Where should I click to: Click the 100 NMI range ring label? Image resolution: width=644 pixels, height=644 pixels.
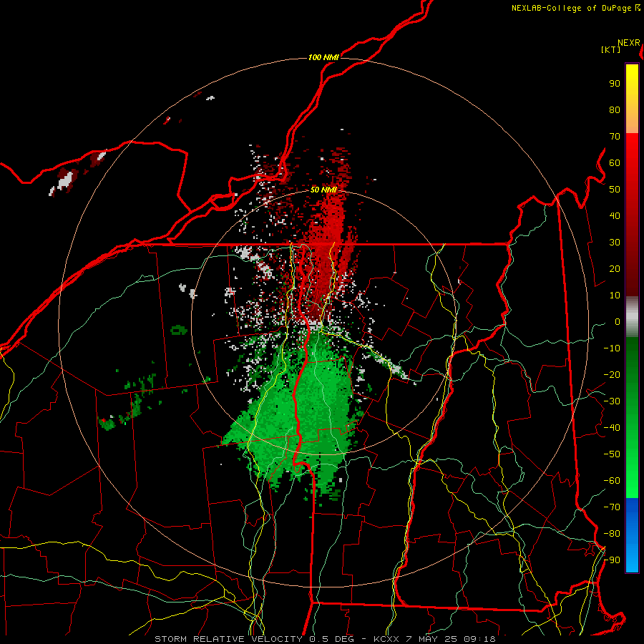(x=323, y=57)
